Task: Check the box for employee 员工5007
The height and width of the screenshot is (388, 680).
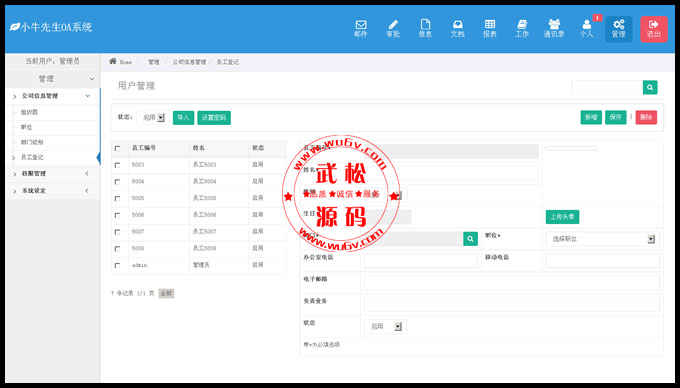Action: (x=117, y=232)
